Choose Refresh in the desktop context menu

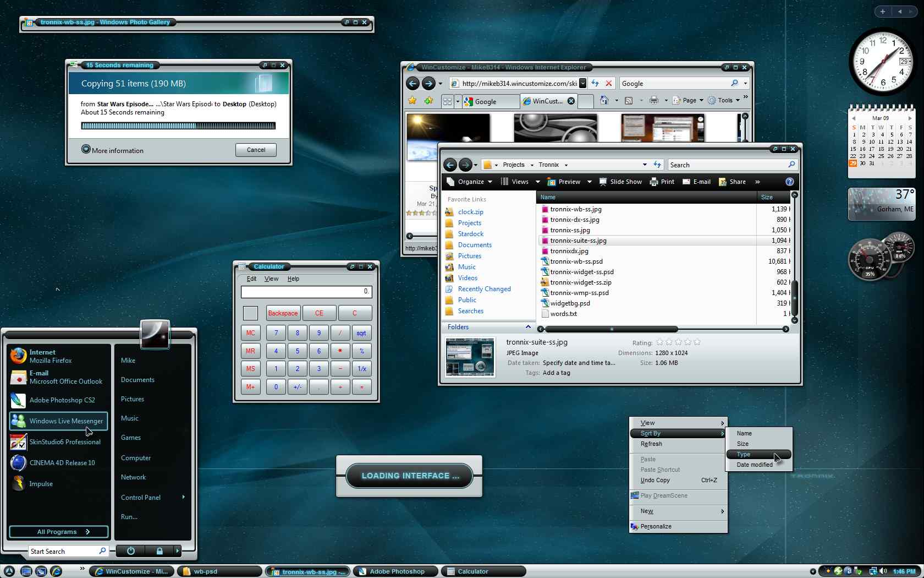click(678, 444)
